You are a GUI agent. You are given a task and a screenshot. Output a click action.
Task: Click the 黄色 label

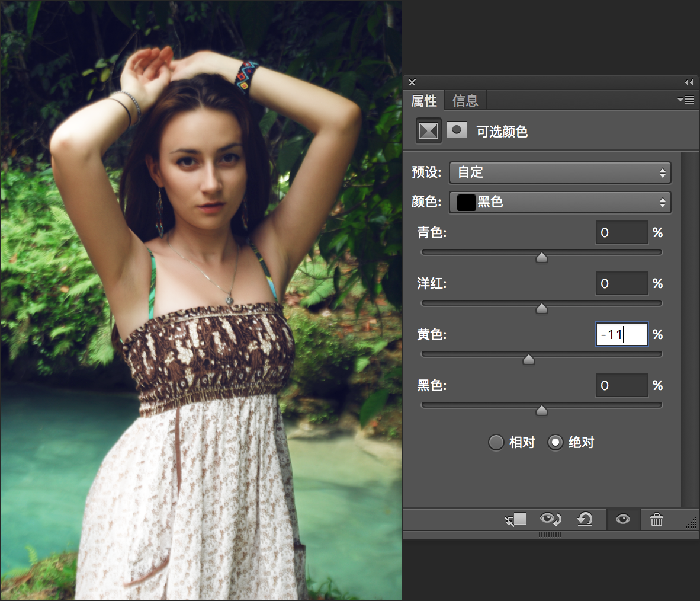point(432,334)
